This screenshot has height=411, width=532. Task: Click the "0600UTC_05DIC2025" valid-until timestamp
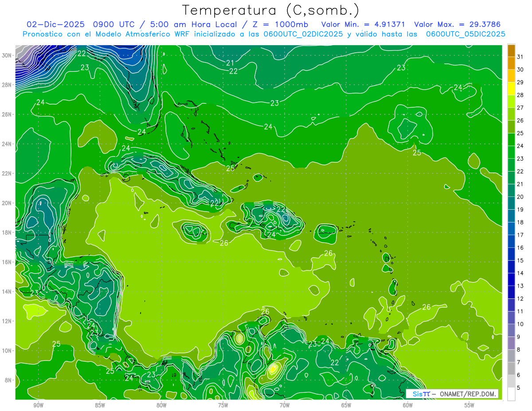tap(466, 34)
